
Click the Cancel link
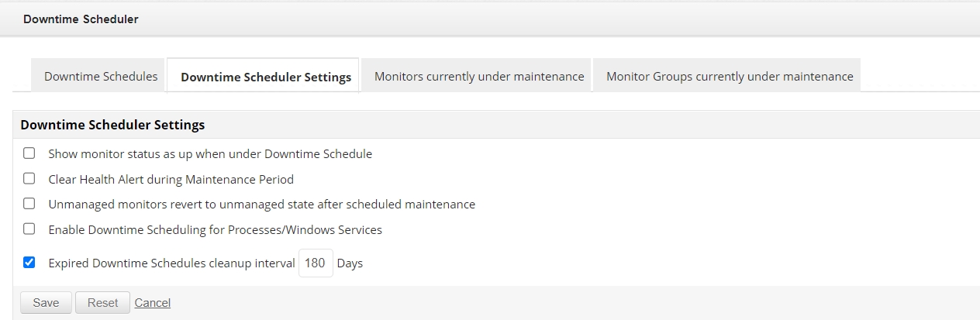pos(152,303)
